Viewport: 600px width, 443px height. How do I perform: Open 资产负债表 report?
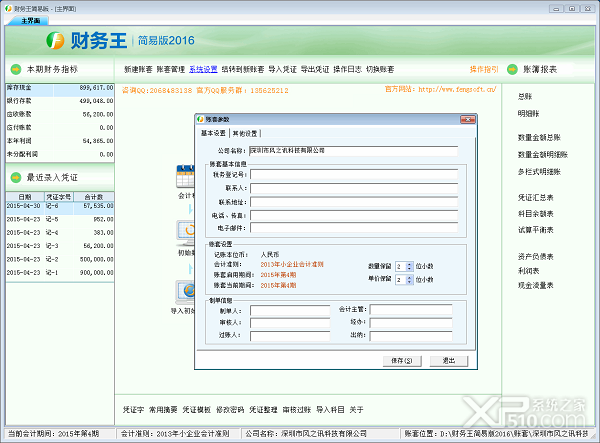point(536,257)
